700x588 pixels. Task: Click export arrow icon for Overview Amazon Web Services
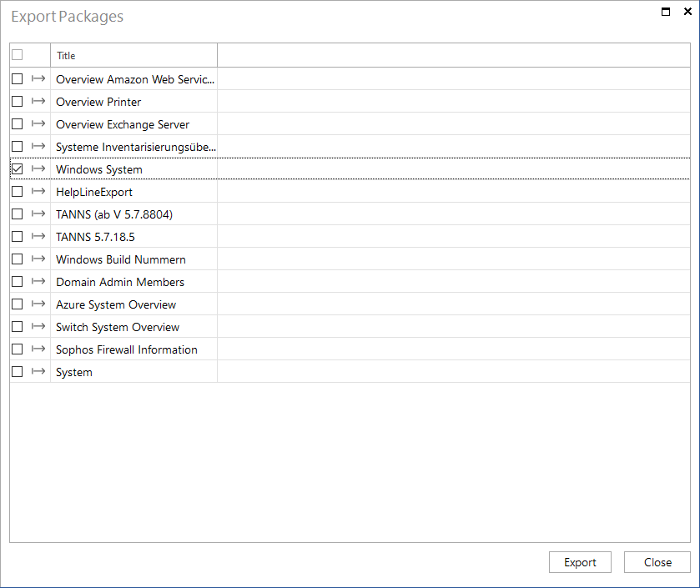pyautogui.click(x=38, y=78)
